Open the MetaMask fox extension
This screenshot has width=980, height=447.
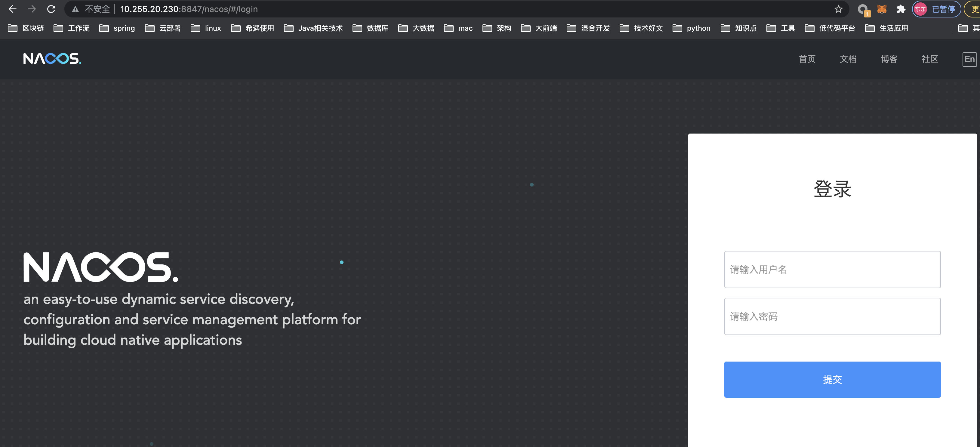[881, 9]
